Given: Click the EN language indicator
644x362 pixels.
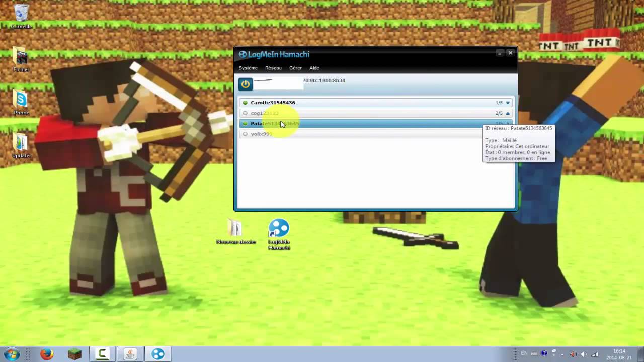Looking at the screenshot, I should click(524, 353).
